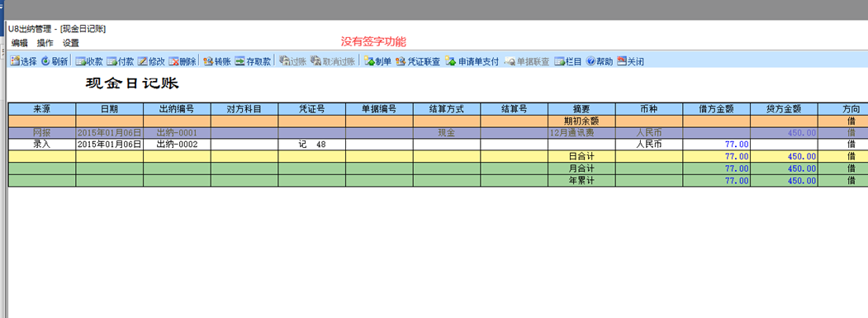Image resolution: width=868 pixels, height=318 pixels.
Task: Select the row 出纳-0002
Action: click(x=438, y=144)
